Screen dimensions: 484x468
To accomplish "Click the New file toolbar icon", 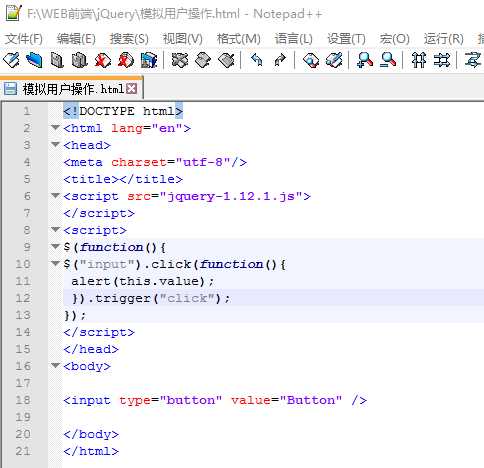I will pyautogui.click(x=11, y=60).
